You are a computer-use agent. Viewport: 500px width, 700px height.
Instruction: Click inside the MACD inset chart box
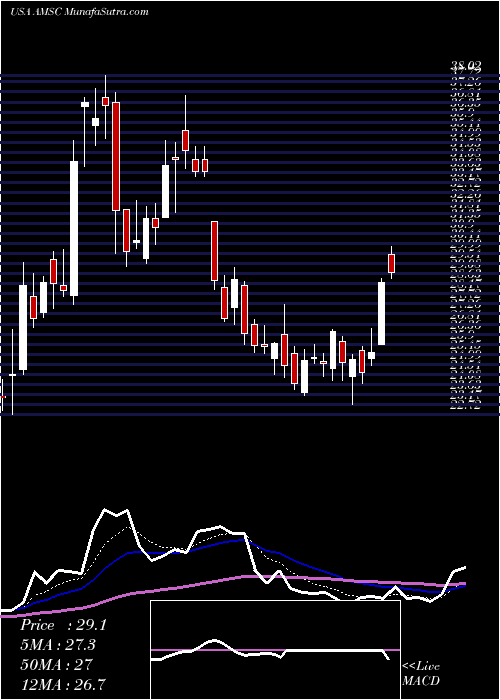pos(275,650)
